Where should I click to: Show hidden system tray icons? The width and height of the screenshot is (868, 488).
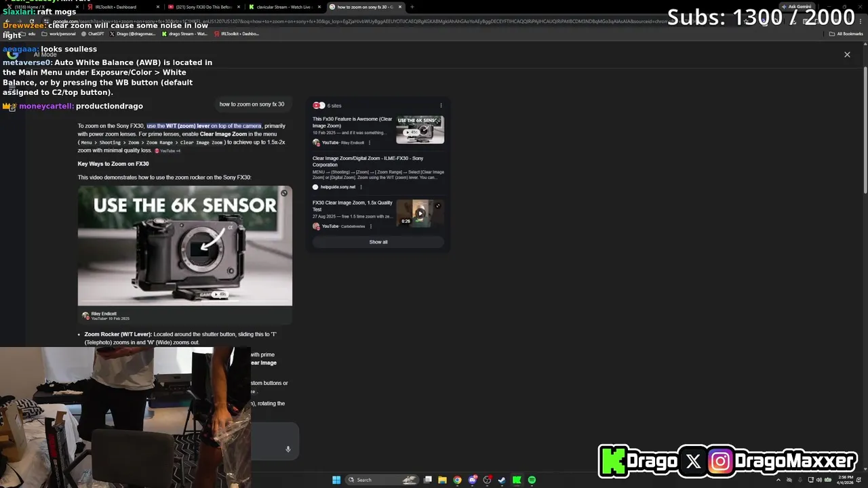click(778, 480)
